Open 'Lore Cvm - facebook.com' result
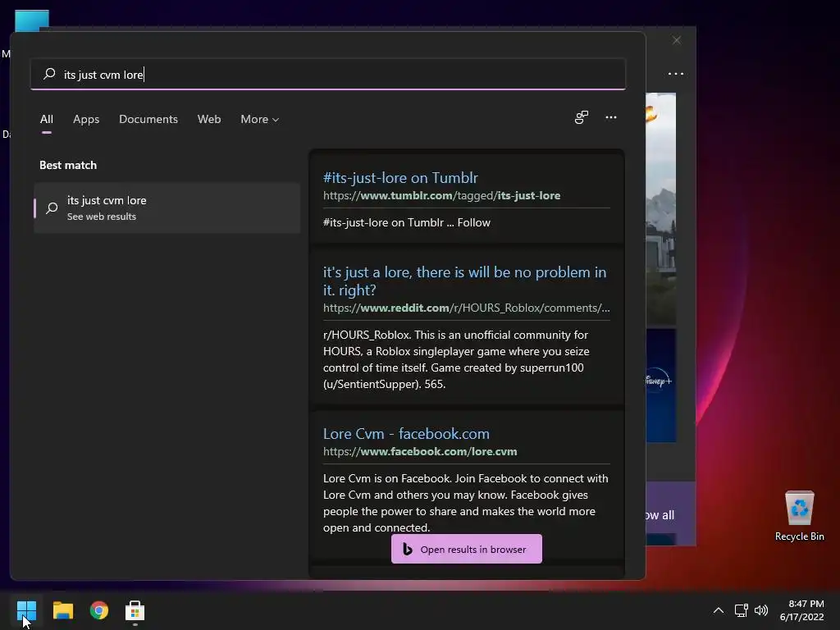Screen dimensions: 840x630 [406, 433]
